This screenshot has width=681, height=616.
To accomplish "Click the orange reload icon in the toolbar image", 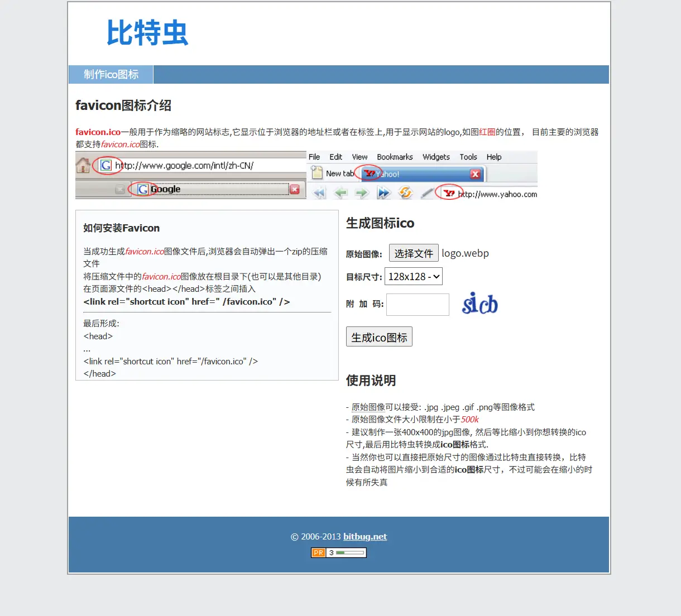I will tap(405, 193).
